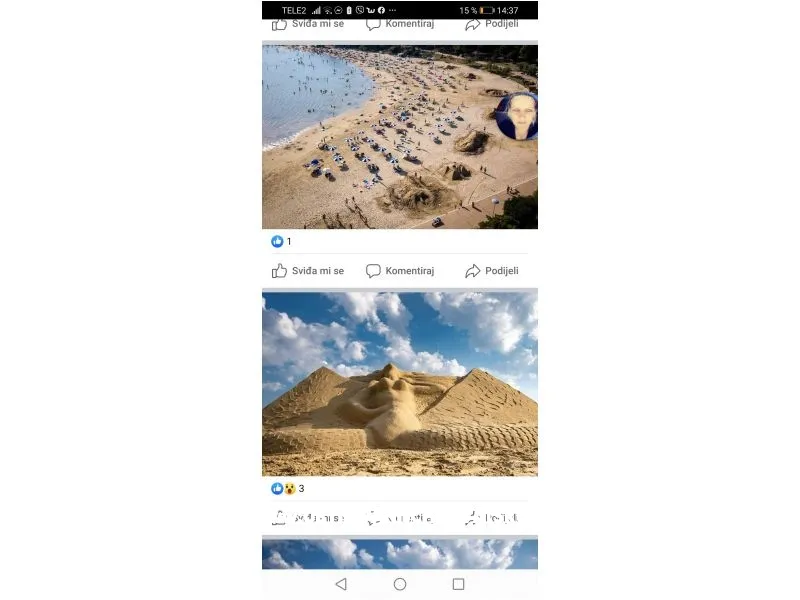Open the partially visible bottom sky photo
This screenshot has width=800, height=600.
click(x=400, y=554)
